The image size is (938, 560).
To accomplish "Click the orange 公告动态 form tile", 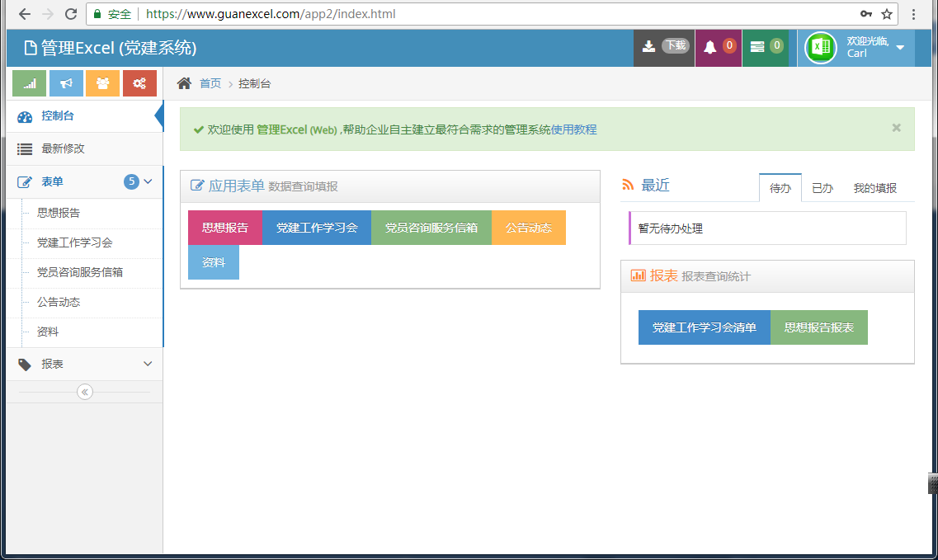I will pos(529,228).
